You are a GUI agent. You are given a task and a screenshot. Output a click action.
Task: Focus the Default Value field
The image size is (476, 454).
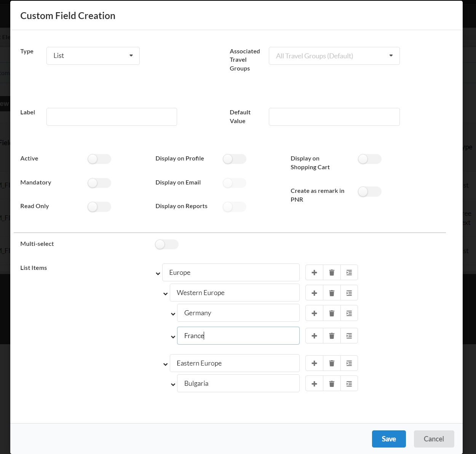[x=334, y=117]
